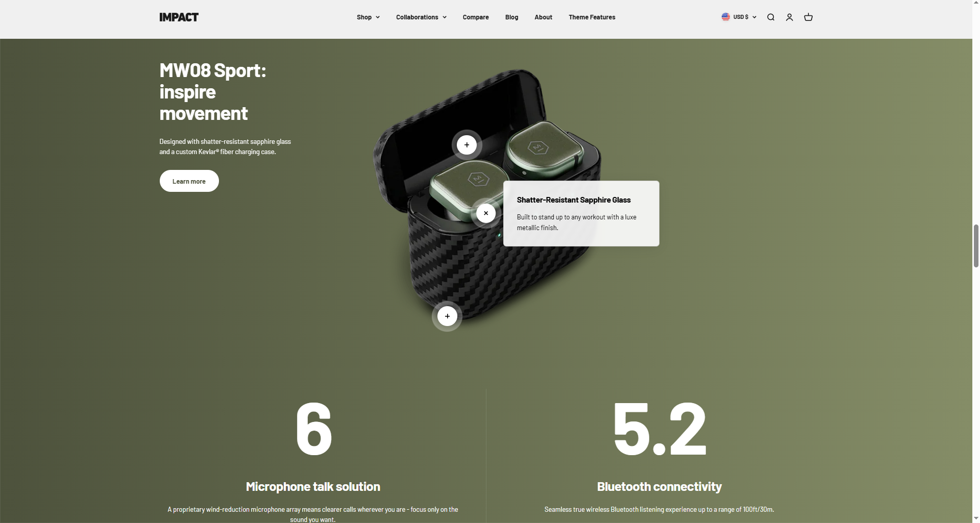Go to the Compare page
The image size is (980, 523).
tap(476, 17)
